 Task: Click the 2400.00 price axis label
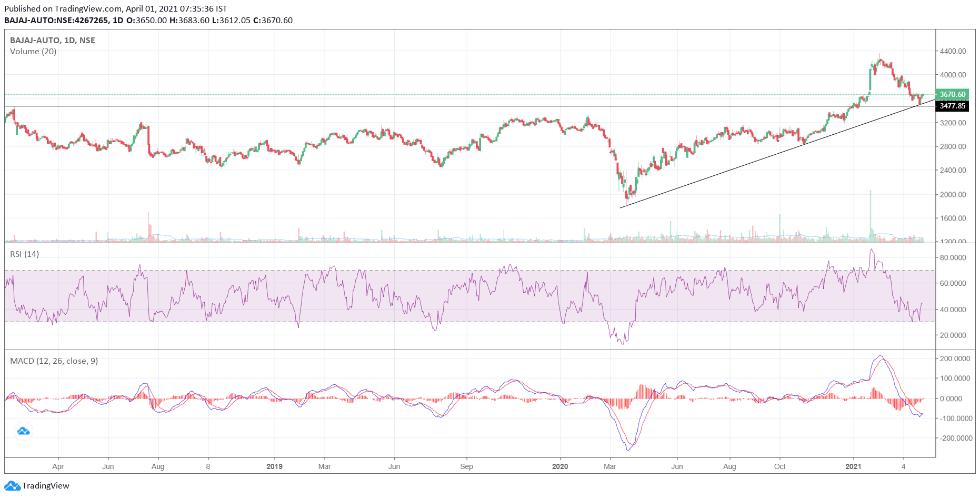(953, 170)
